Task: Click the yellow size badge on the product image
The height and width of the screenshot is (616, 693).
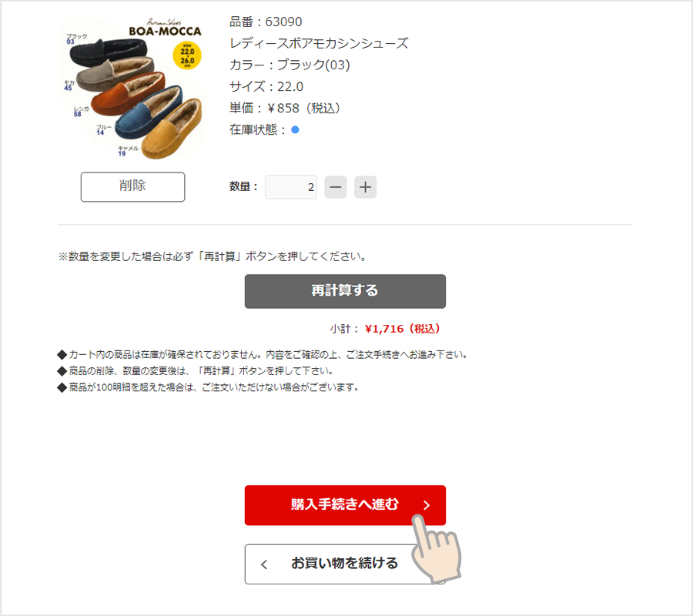Action: [187, 55]
